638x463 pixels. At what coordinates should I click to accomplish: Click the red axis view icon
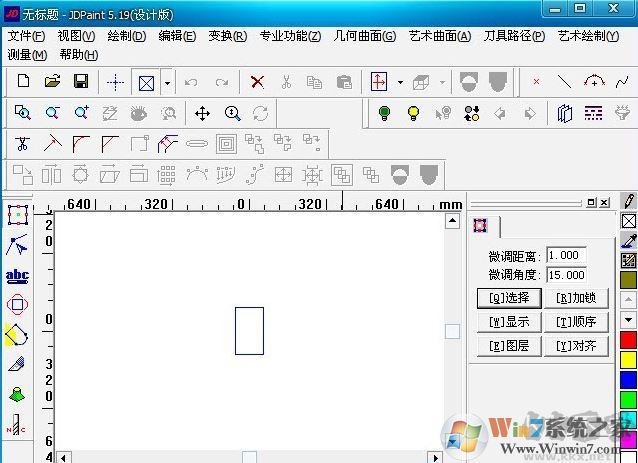pyautogui.click(x=379, y=82)
